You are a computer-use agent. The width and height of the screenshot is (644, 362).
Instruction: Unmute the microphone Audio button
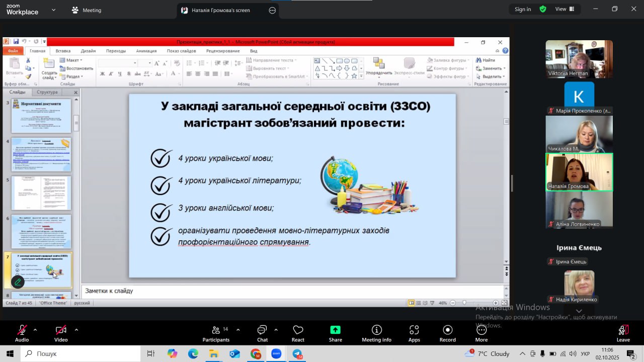tap(22, 333)
